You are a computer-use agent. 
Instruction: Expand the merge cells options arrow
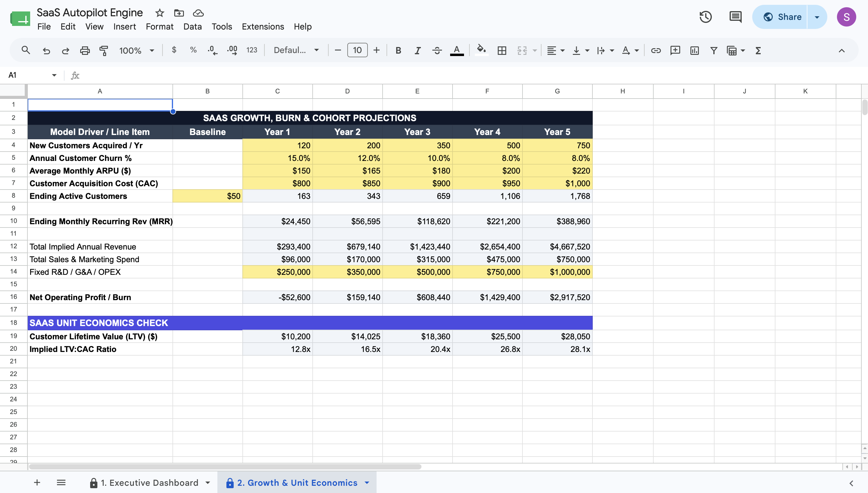535,50
